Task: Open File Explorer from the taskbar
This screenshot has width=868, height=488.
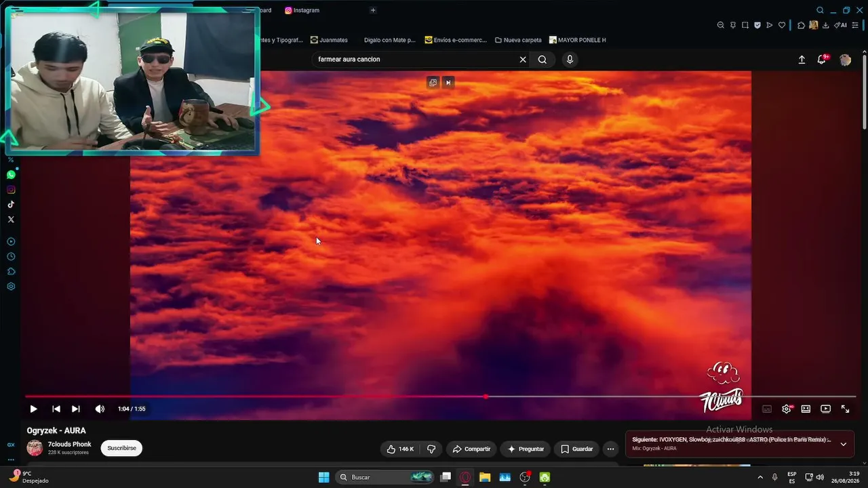Action: [485, 477]
